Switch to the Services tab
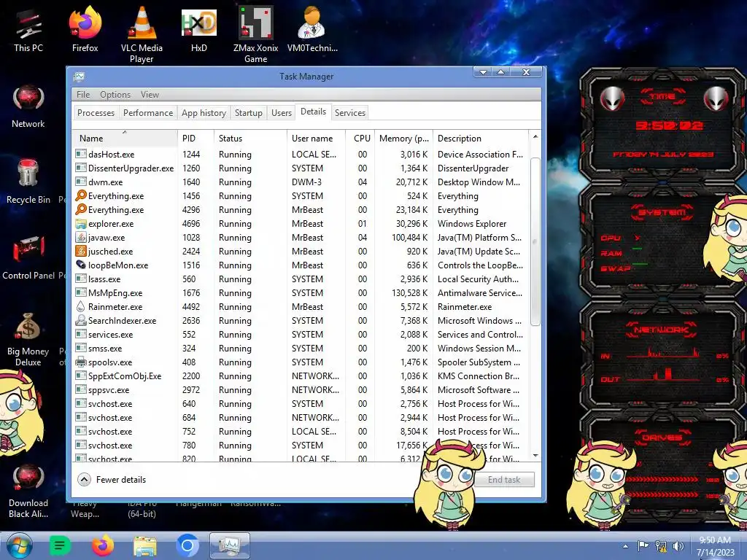 click(350, 113)
